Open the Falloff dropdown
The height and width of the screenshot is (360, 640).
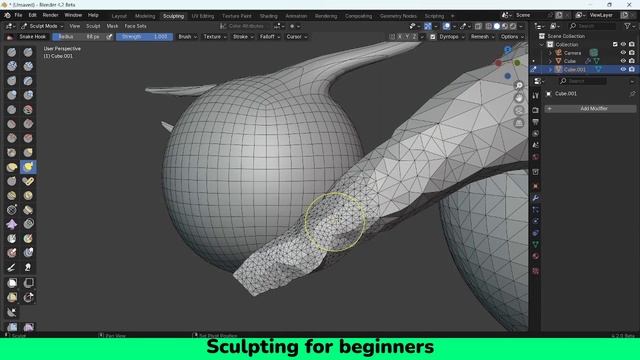coord(270,37)
